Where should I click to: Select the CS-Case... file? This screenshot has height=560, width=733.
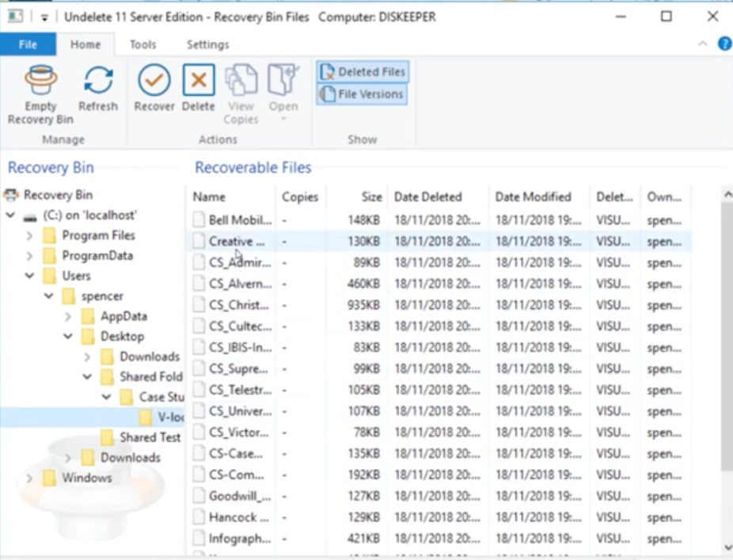(236, 453)
